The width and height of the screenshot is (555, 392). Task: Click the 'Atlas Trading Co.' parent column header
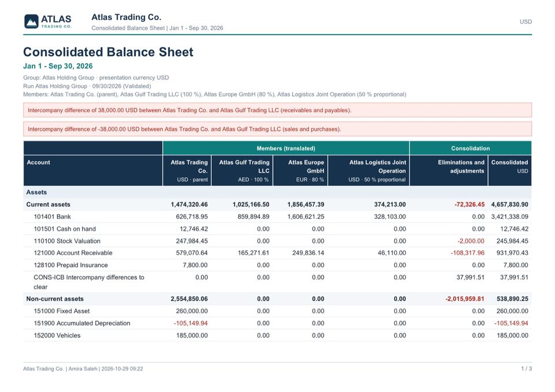point(188,171)
